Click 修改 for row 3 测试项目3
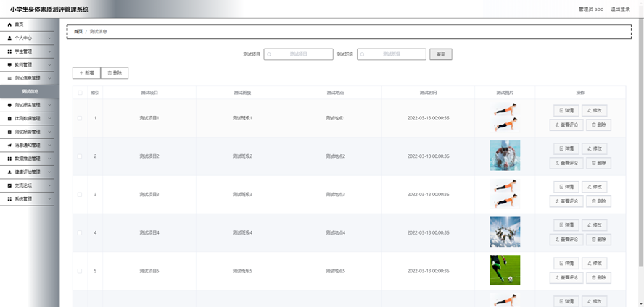 (594, 187)
